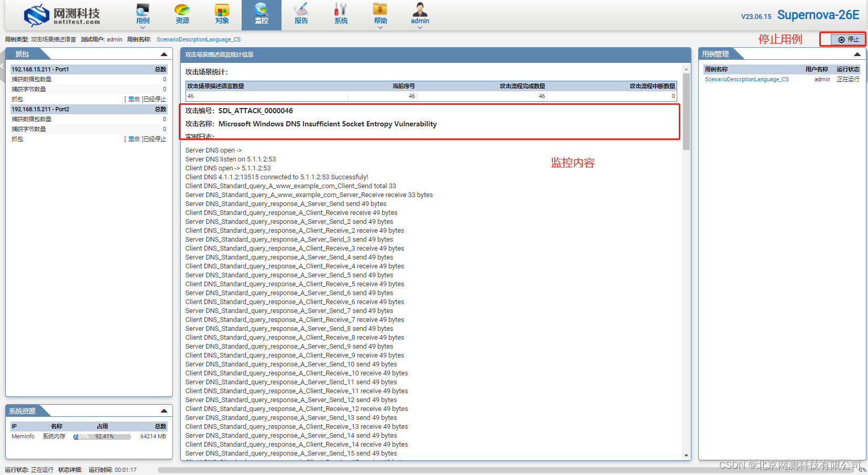Click the SDL_ATTACK_0000046 attack number

point(255,111)
